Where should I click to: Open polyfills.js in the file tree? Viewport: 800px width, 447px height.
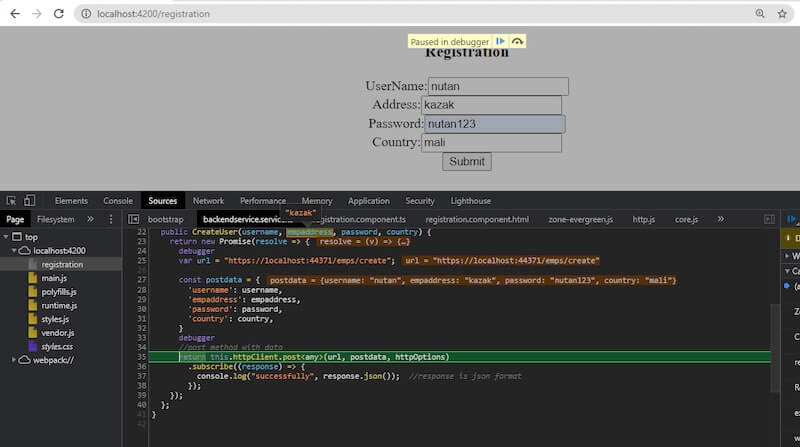point(59,292)
